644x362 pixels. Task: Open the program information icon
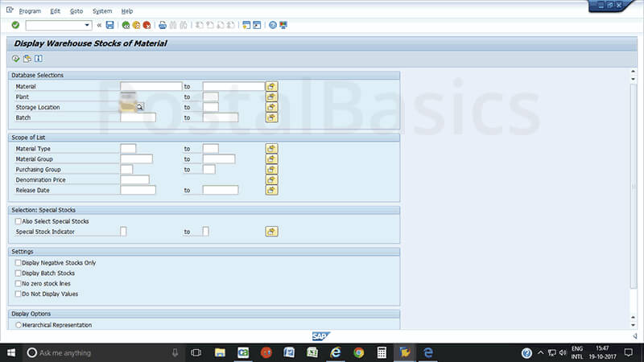click(x=38, y=58)
